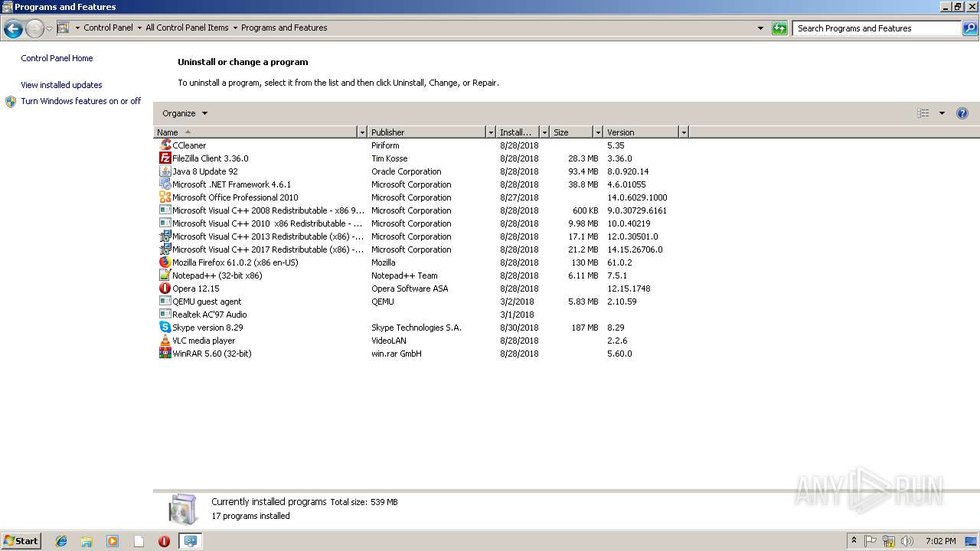Screen dimensions: 980x551
Task: Select the Oracle Corporation publisher cell
Action: pos(407,171)
